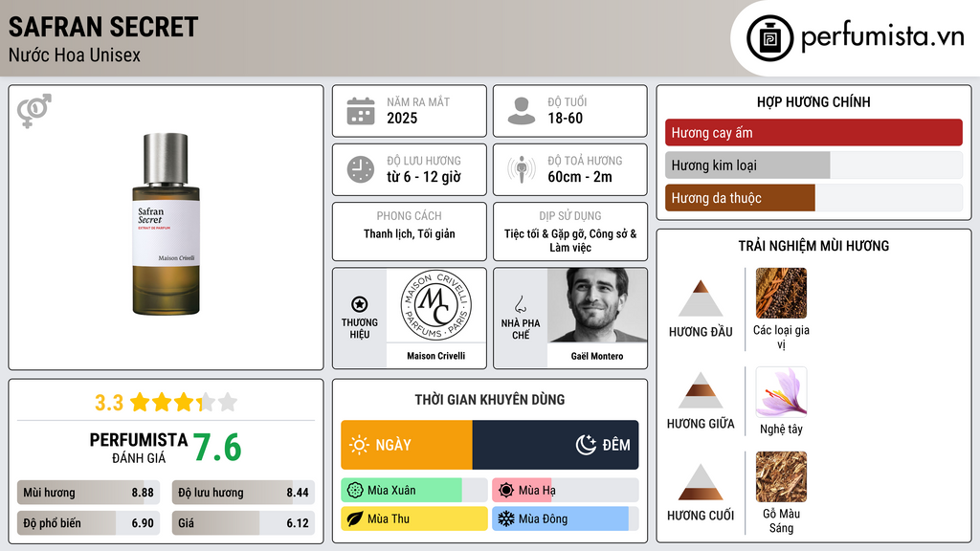Click the star rating row next to 3.3

tap(184, 403)
